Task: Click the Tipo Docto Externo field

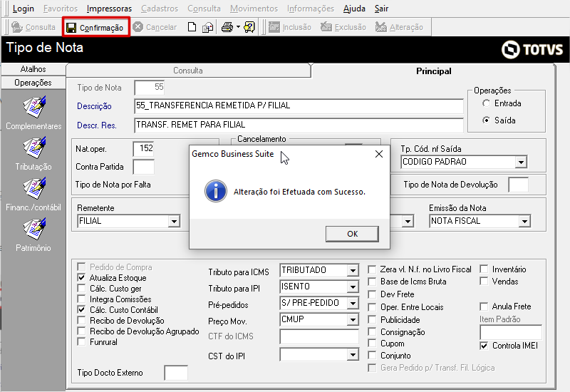Action: point(176,373)
